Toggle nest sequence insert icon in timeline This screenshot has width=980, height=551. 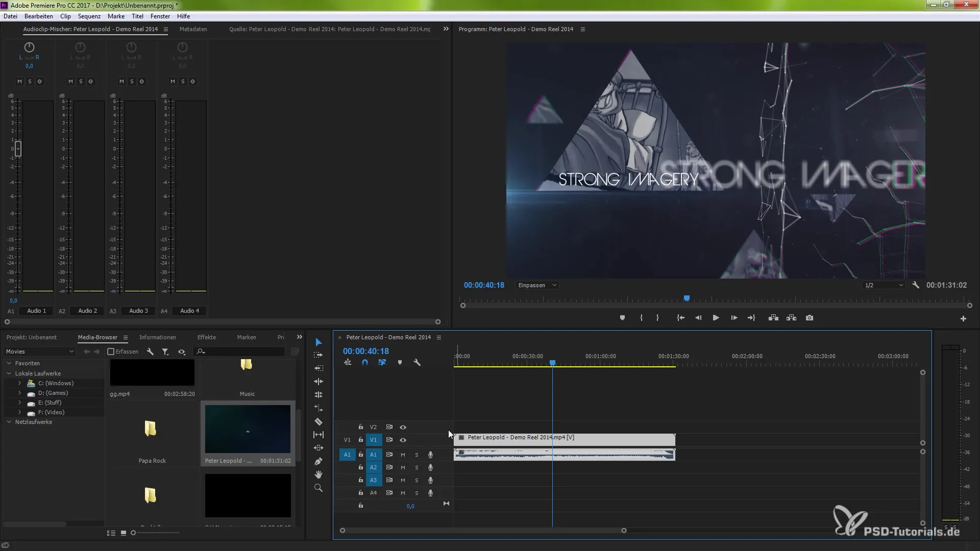click(x=348, y=362)
